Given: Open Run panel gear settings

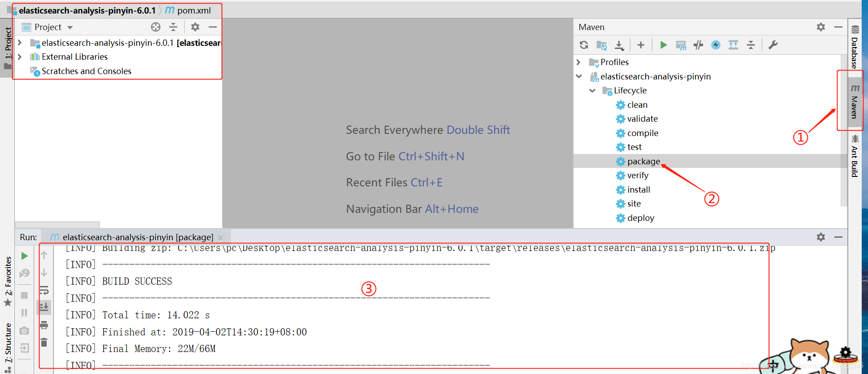Looking at the screenshot, I should pos(821,237).
